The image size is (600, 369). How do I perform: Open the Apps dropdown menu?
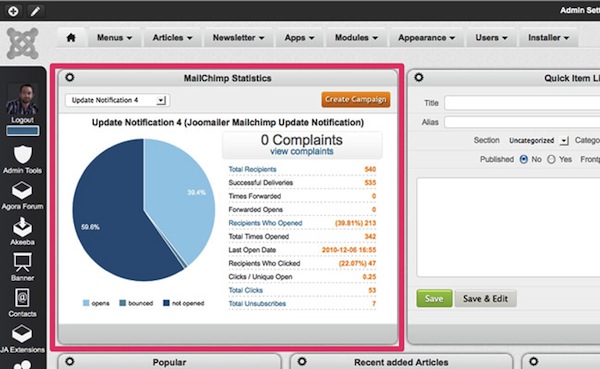pos(299,38)
